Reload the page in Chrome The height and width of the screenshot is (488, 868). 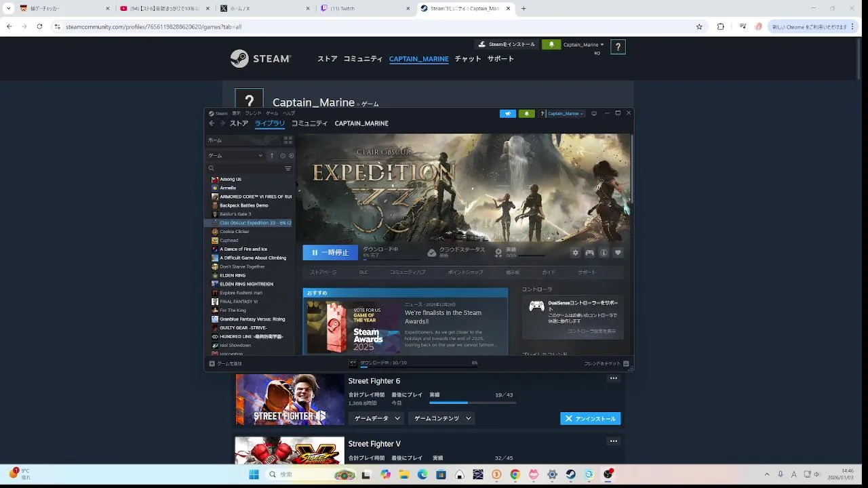point(39,26)
